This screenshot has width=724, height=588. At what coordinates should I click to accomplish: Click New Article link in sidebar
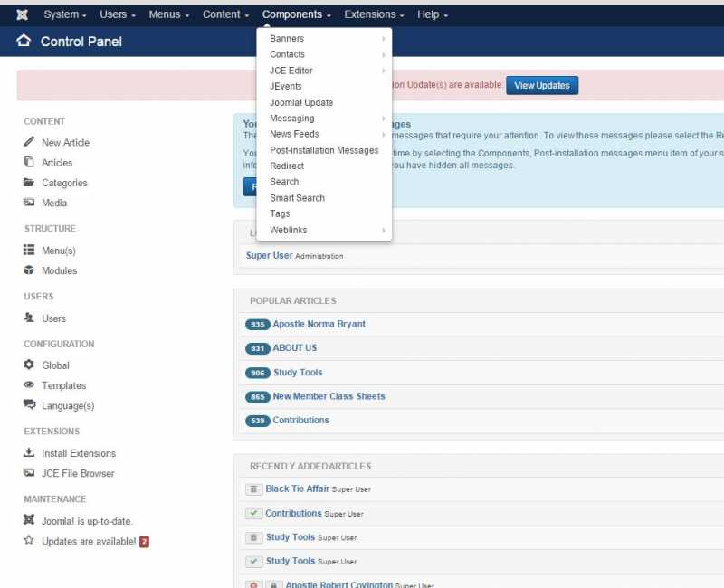pos(65,143)
